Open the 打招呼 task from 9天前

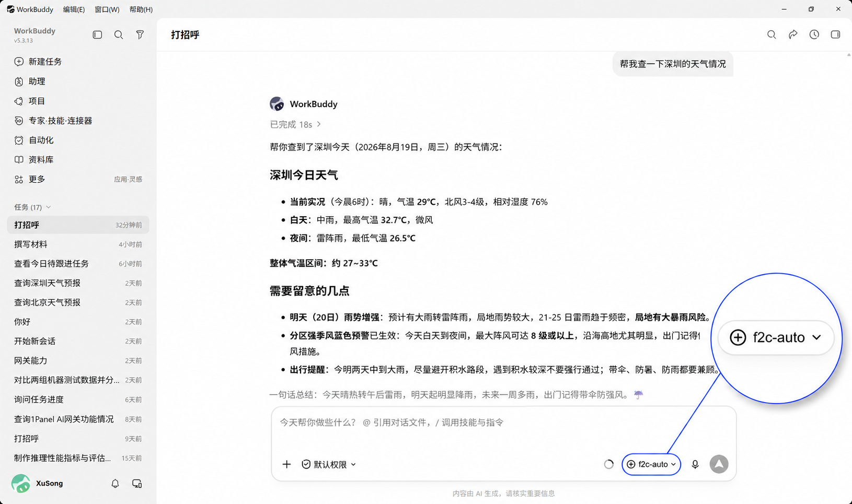(78, 439)
